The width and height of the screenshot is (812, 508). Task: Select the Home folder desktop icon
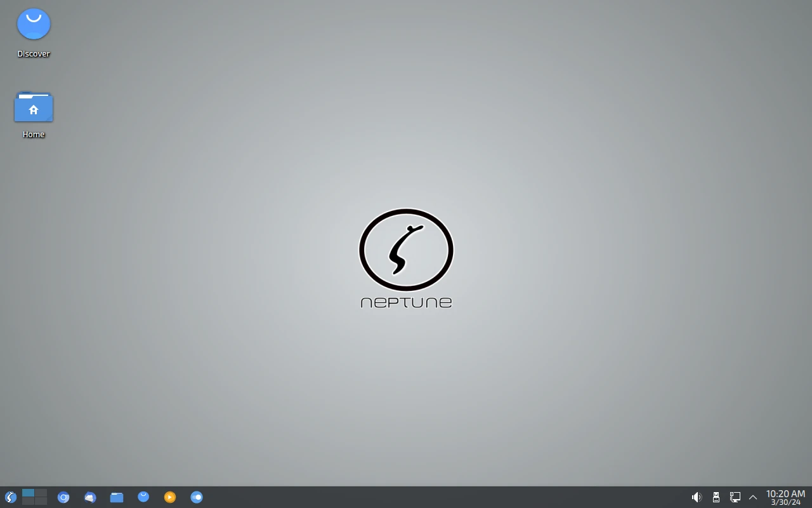point(34,107)
